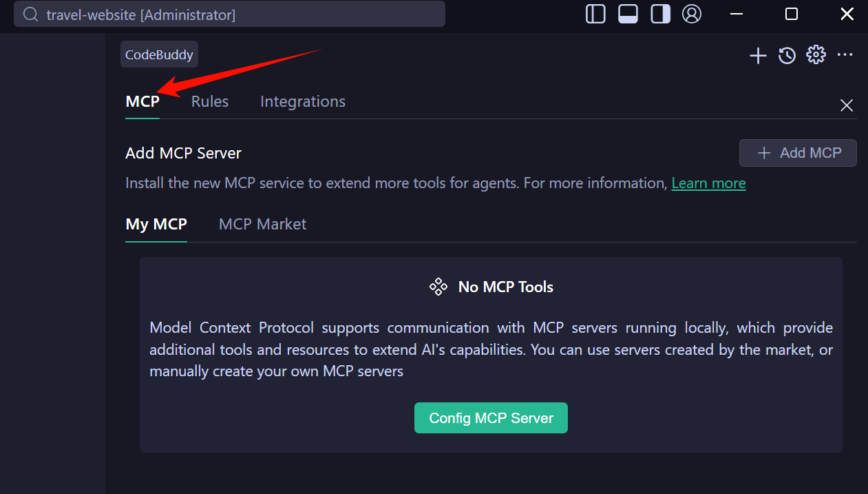The width and height of the screenshot is (868, 494).
Task: Click the travel-website search box
Action: tap(229, 14)
